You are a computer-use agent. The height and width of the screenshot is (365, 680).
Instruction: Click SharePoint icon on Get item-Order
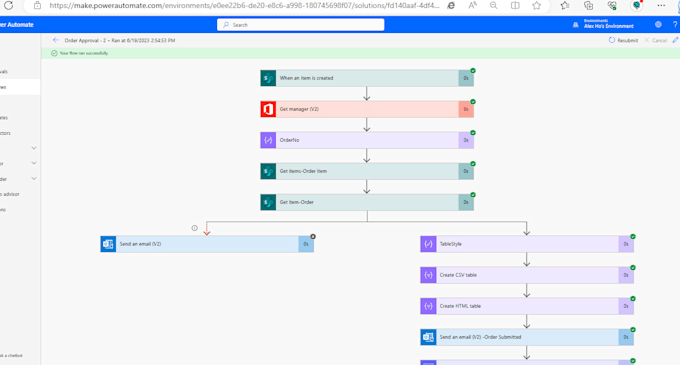click(x=268, y=202)
